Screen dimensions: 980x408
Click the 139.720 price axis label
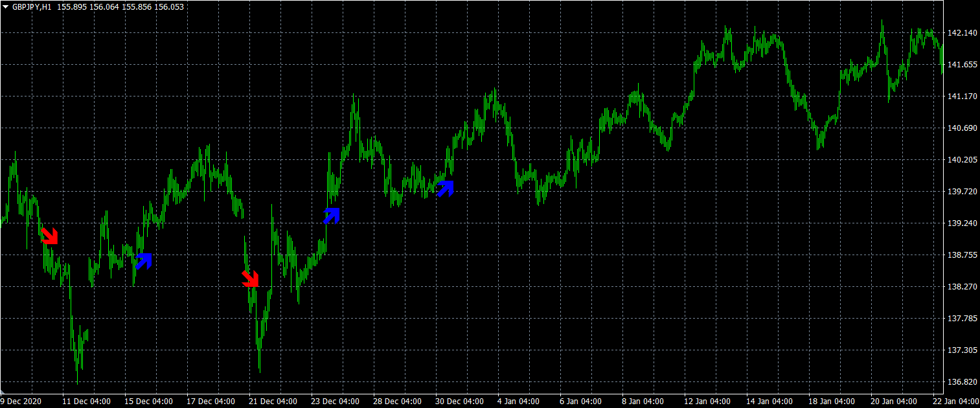point(962,192)
